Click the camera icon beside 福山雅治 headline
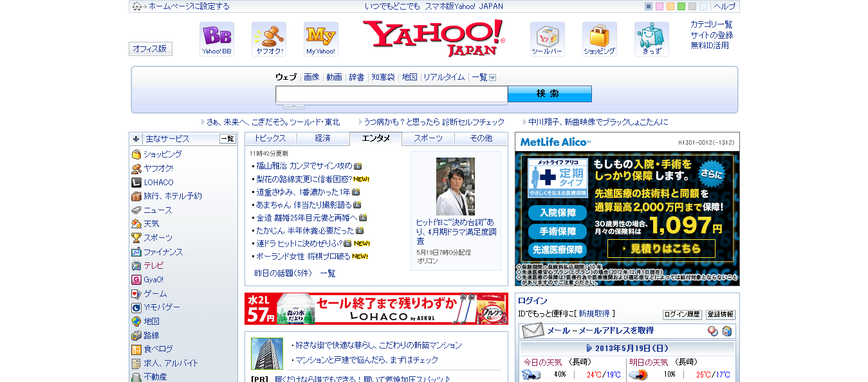 tap(358, 166)
